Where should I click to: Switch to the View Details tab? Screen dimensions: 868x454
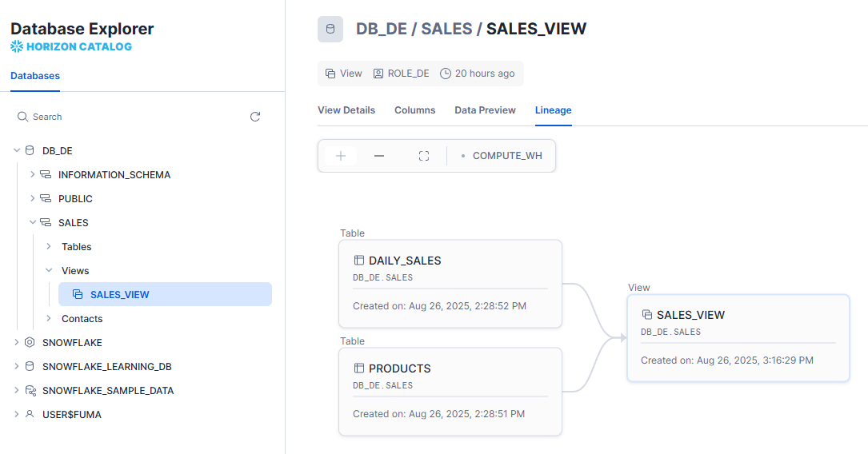click(346, 110)
